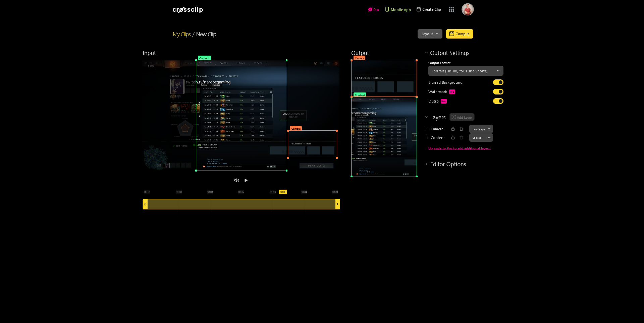Click the Create Clip button
The height and width of the screenshot is (323, 644).
pos(429,9)
